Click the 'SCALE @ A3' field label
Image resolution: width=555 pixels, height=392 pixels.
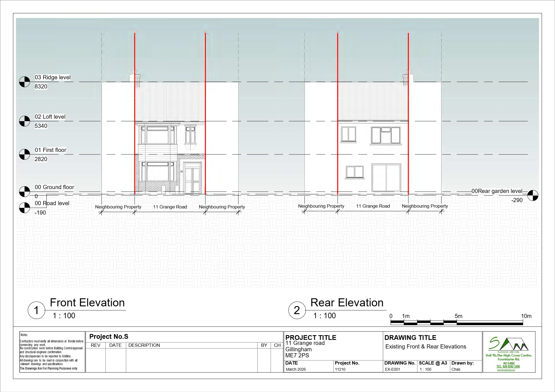(x=433, y=363)
